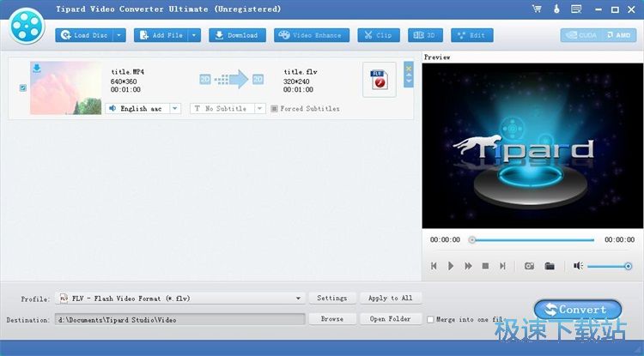This screenshot has height=356, width=644.
Task: Click the Add File button
Action: [x=161, y=35]
